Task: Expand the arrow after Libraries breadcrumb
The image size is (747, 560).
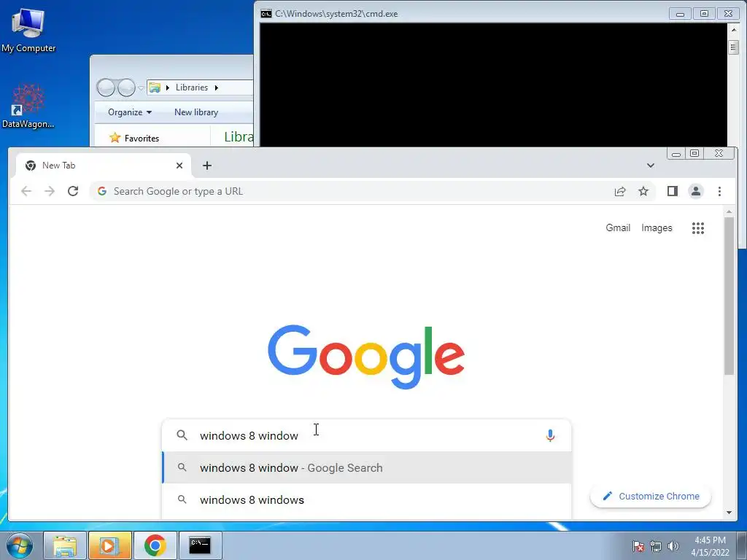Action: pos(216,87)
